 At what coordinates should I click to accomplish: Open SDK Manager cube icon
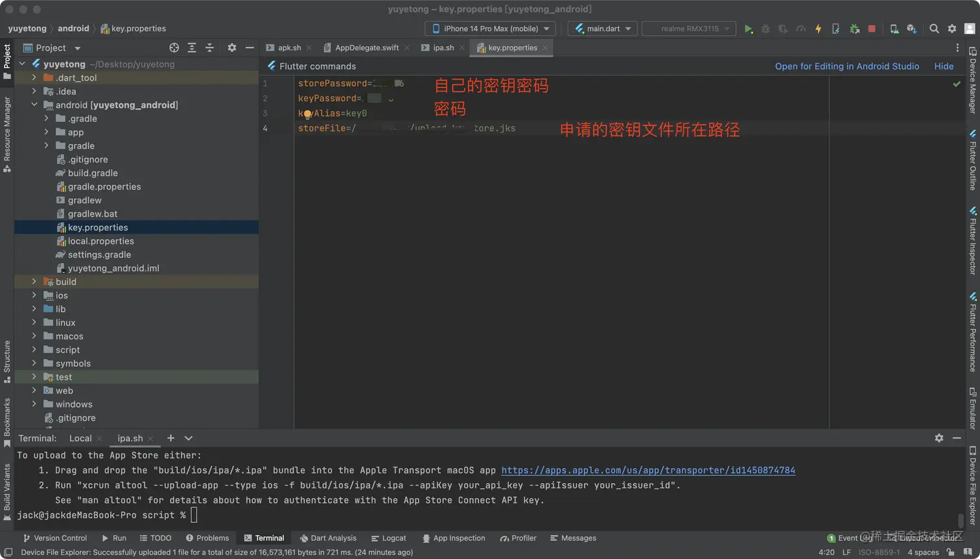point(911,29)
